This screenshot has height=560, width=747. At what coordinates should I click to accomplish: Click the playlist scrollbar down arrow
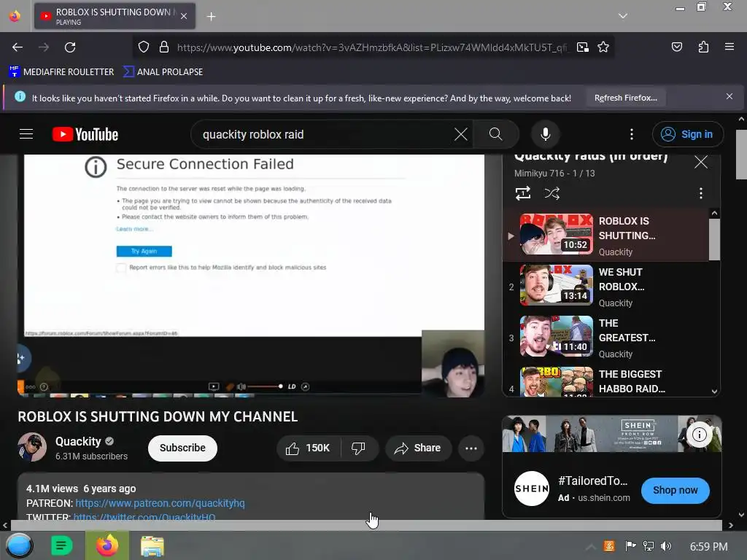714,391
